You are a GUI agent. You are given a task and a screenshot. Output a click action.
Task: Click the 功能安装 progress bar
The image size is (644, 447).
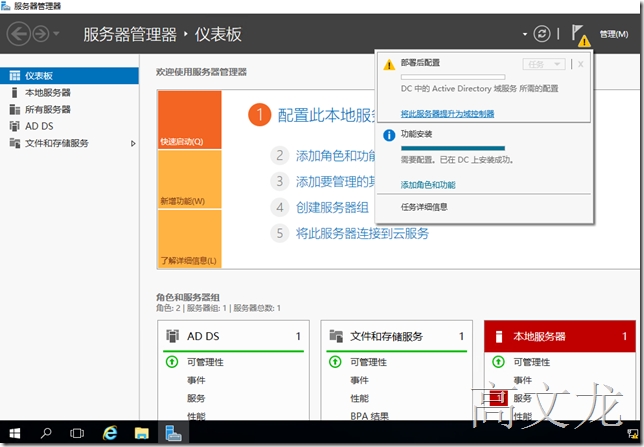(453, 148)
